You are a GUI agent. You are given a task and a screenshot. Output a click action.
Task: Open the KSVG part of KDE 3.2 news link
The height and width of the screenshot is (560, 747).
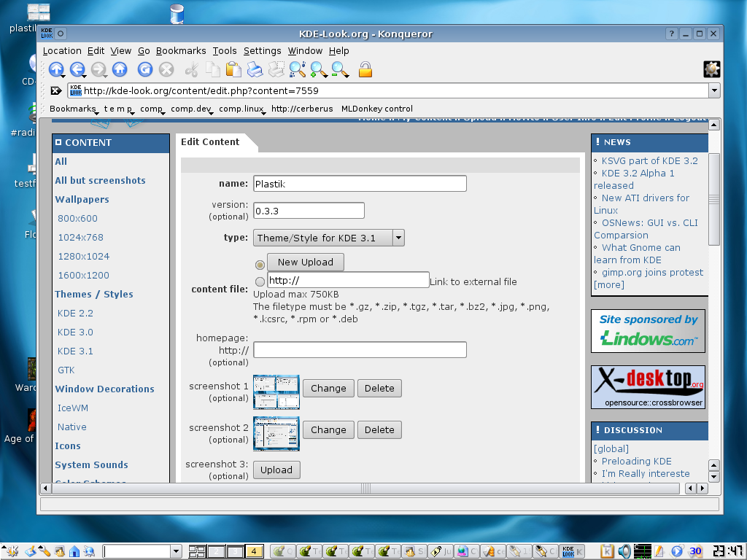point(649,161)
